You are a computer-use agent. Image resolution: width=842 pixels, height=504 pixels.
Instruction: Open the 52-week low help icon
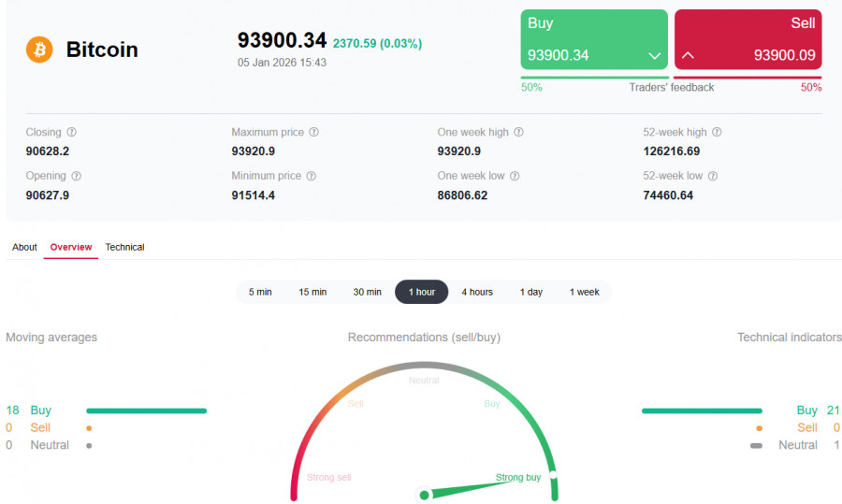(x=713, y=176)
